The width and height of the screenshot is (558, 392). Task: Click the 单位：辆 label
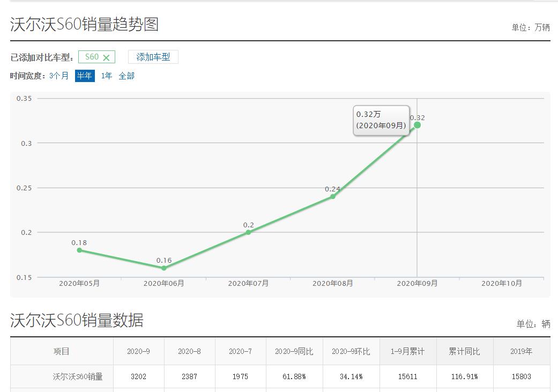[533, 324]
